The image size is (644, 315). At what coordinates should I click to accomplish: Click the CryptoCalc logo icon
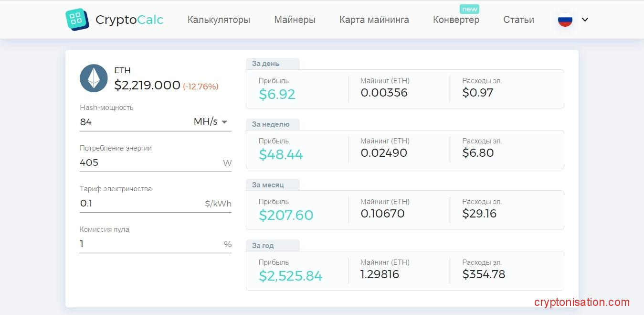pos(77,20)
